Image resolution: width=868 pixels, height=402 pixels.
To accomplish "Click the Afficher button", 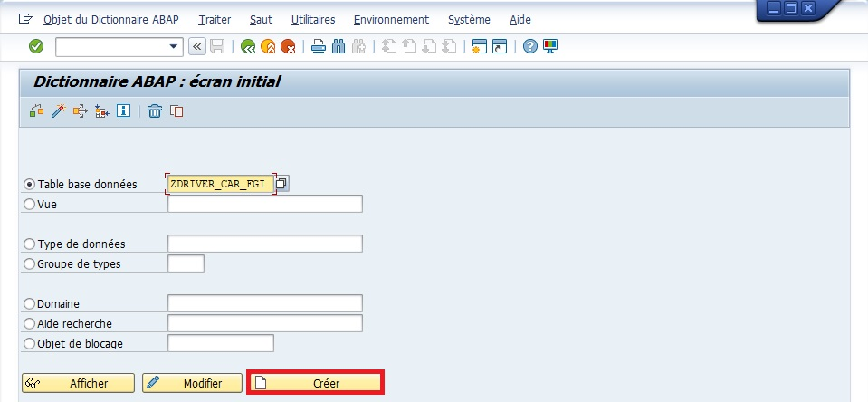I will (x=78, y=383).
